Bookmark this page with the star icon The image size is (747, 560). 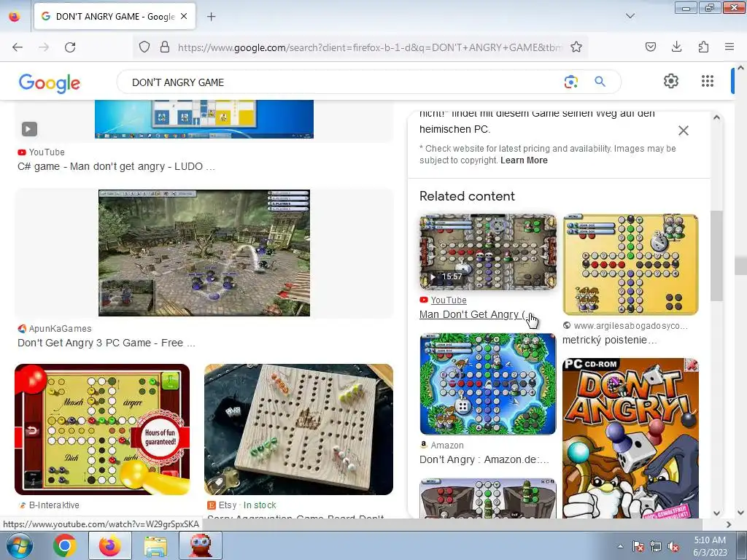[x=576, y=47]
